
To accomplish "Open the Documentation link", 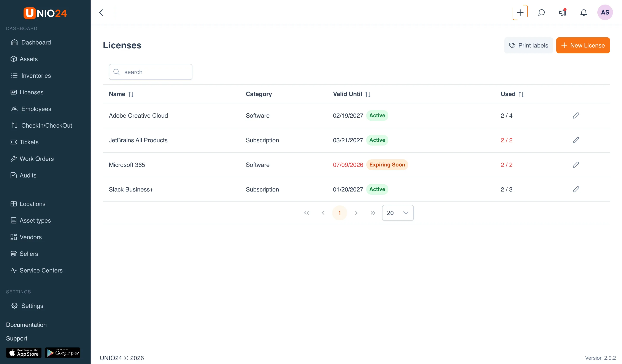I will point(26,325).
